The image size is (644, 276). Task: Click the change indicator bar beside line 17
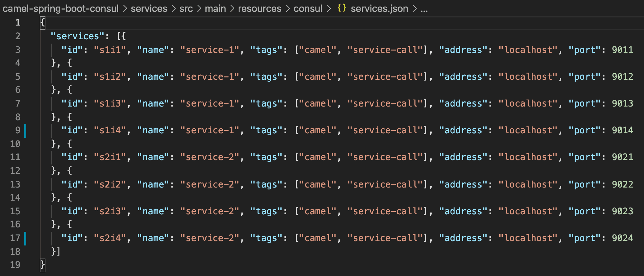[25, 238]
